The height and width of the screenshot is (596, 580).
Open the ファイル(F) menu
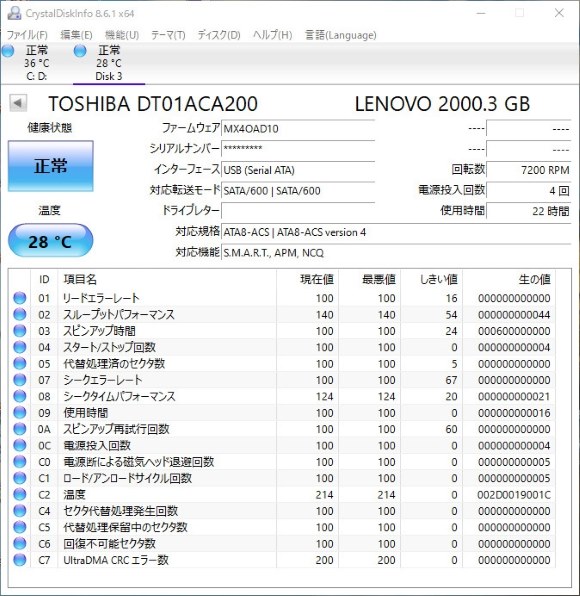[27, 35]
